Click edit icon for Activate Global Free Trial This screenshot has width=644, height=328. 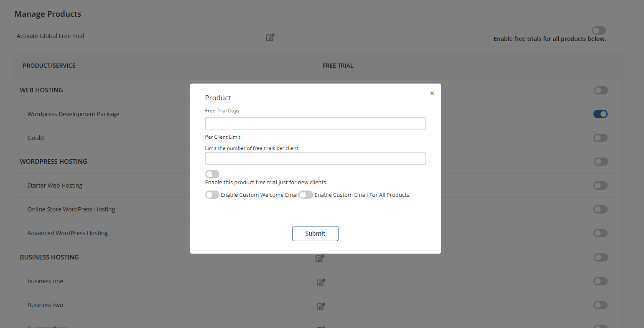(x=270, y=38)
